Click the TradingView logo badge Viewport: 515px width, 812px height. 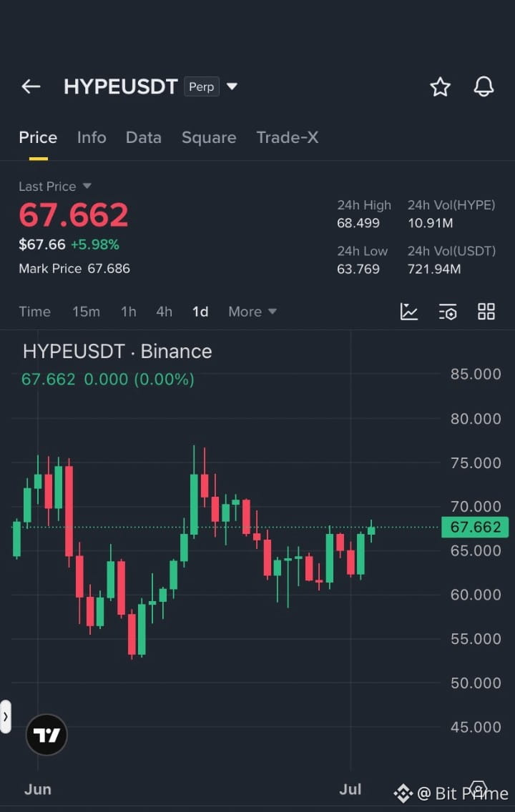(46, 734)
